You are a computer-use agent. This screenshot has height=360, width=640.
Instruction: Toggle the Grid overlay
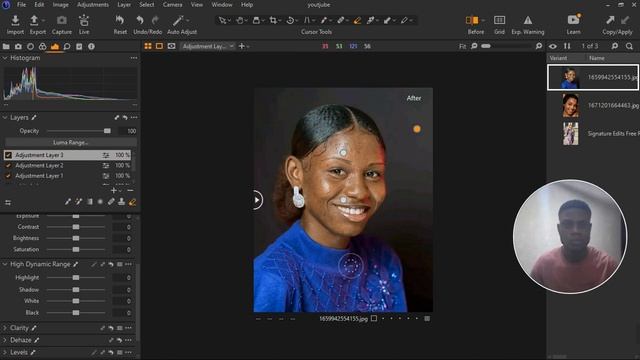[499, 20]
